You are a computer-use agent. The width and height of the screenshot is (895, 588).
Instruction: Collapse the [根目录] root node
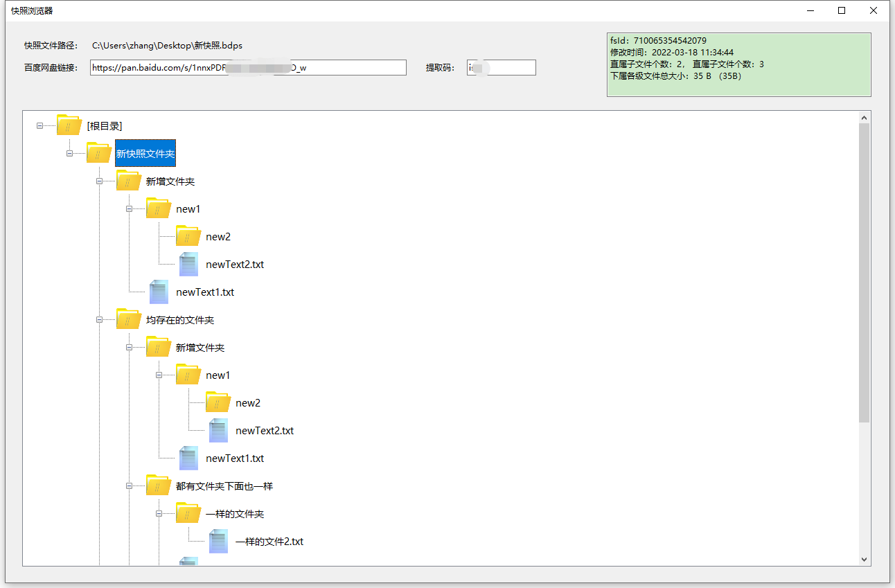point(39,125)
